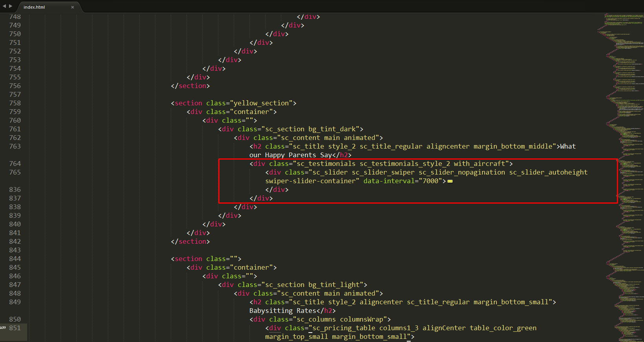Click the "7000" interval value
The width and height of the screenshot is (644, 342).
pos(430,181)
